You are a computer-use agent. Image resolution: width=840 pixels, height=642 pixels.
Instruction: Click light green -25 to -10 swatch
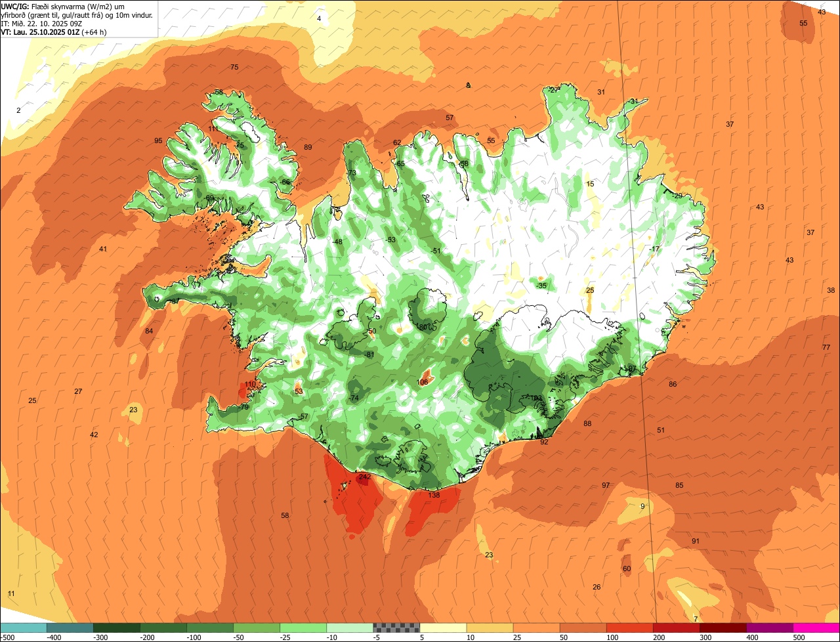[303, 628]
